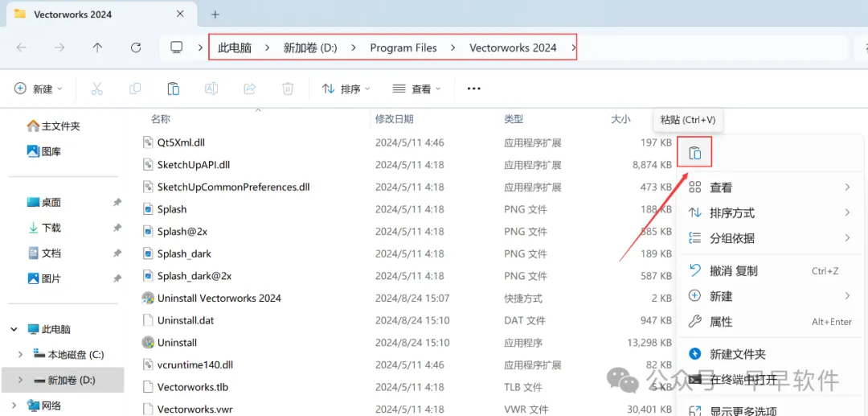The height and width of the screenshot is (416, 868).
Task: Open 分组依据 submenu in context menu
Action: click(769, 239)
